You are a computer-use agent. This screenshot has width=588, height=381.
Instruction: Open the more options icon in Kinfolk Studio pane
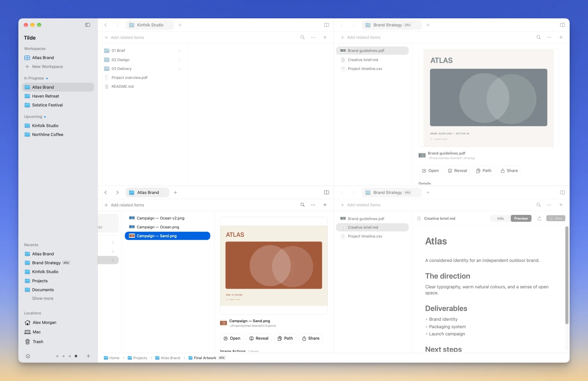point(313,37)
